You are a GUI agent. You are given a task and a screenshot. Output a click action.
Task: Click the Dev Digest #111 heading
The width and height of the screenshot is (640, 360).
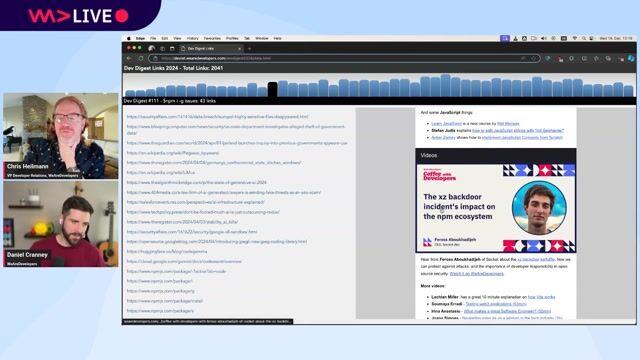pos(170,101)
